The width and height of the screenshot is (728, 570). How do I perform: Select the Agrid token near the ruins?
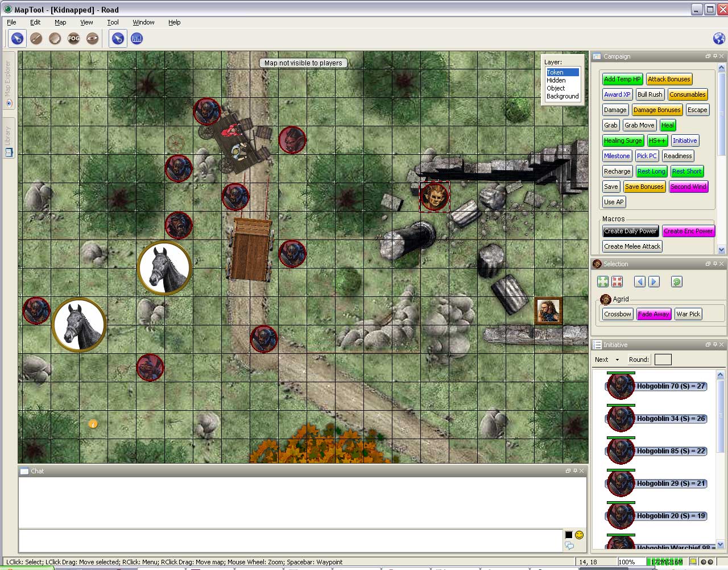click(x=435, y=197)
